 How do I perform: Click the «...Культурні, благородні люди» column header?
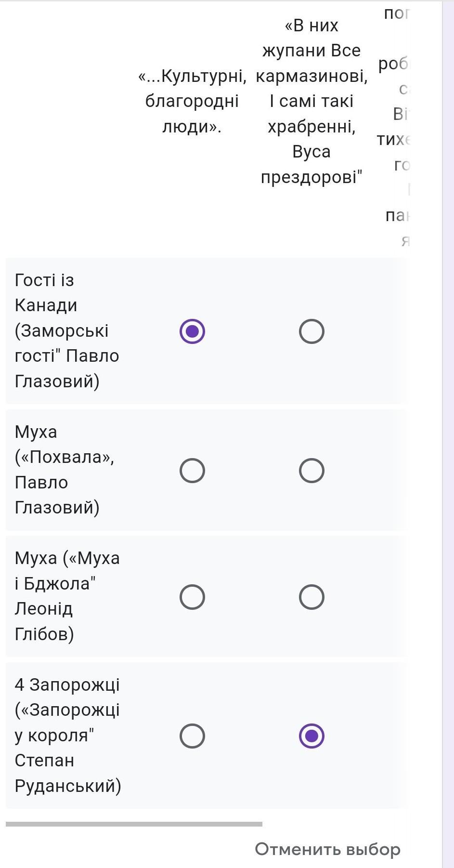[x=192, y=101]
